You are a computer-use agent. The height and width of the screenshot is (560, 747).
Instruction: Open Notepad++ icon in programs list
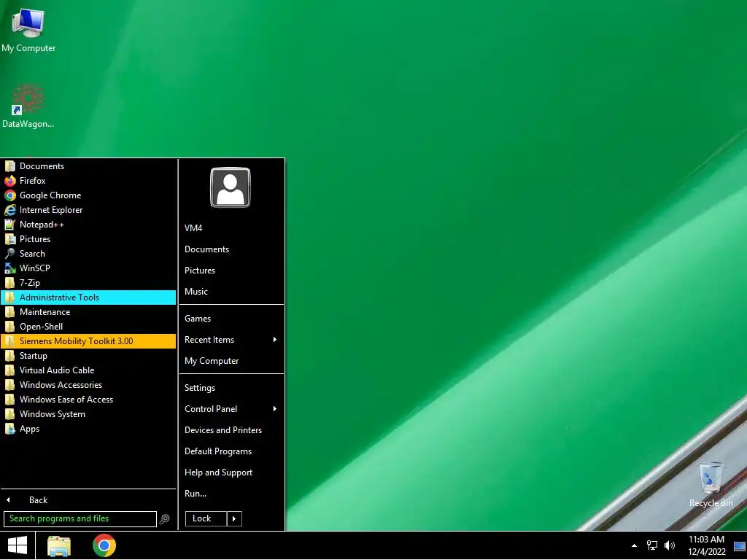(x=10, y=225)
